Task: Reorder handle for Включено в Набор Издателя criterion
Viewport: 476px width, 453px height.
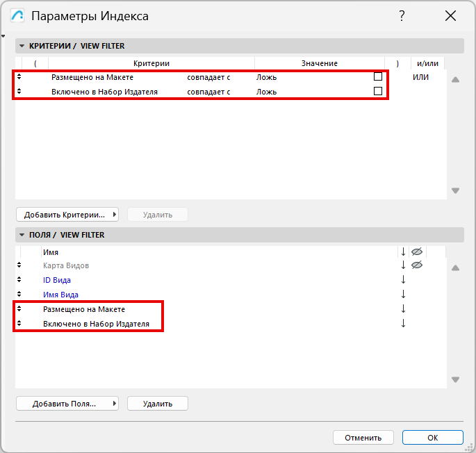Action: (x=19, y=91)
